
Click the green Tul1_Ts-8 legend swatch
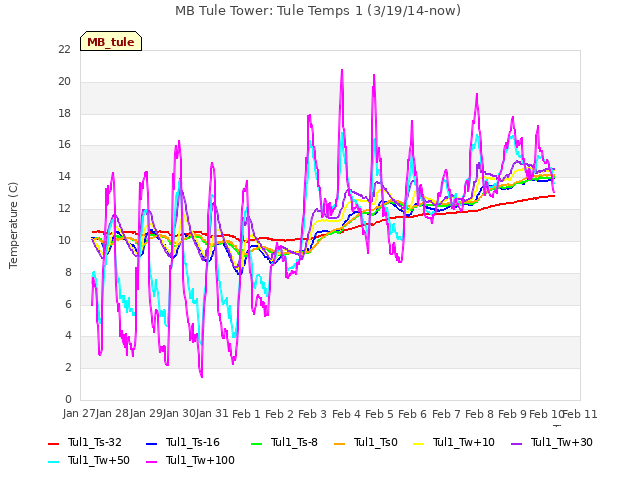[x=256, y=444]
